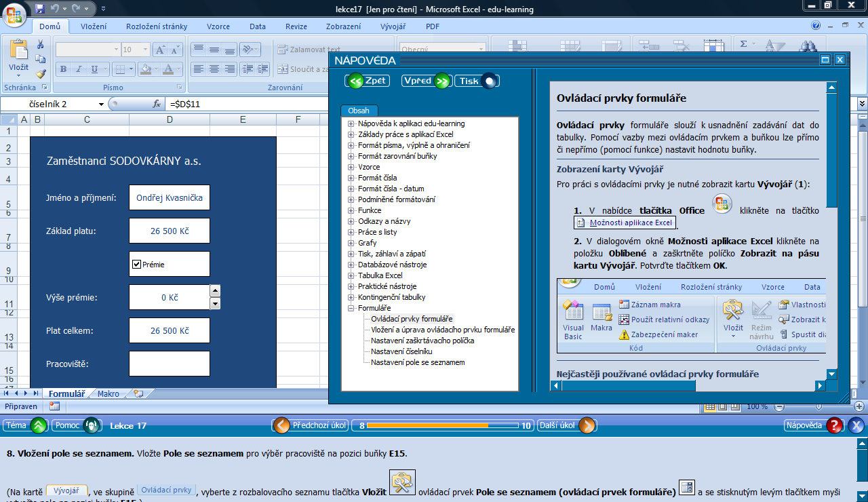Underline the selected text

tap(95, 69)
